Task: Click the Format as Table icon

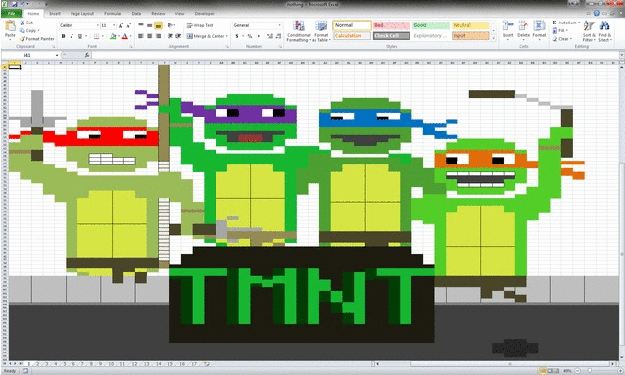Action: pos(321,31)
